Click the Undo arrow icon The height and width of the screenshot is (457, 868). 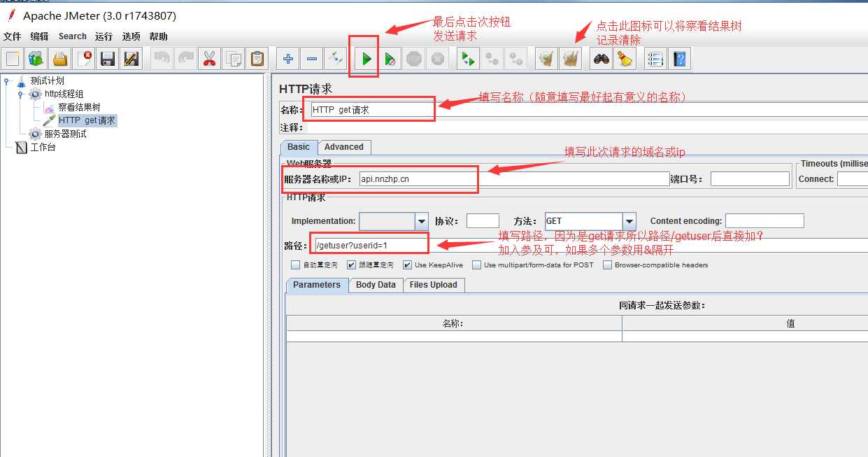[x=162, y=59]
